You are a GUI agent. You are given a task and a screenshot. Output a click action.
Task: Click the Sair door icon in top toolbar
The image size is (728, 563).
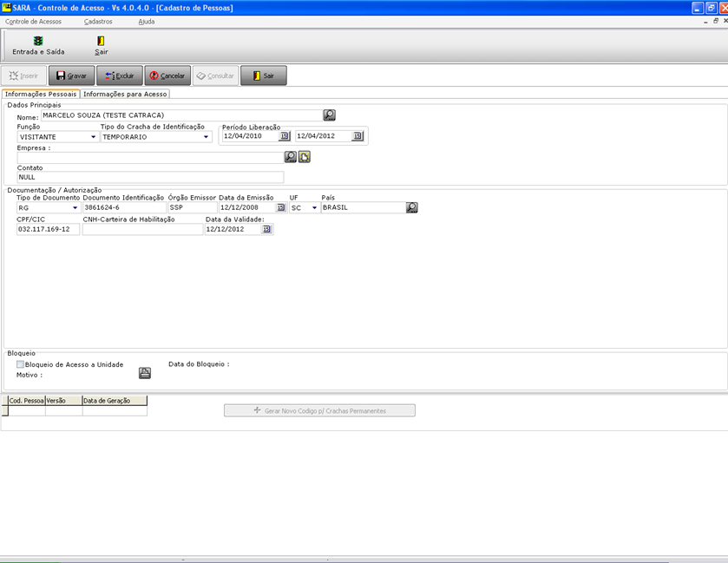(101, 41)
